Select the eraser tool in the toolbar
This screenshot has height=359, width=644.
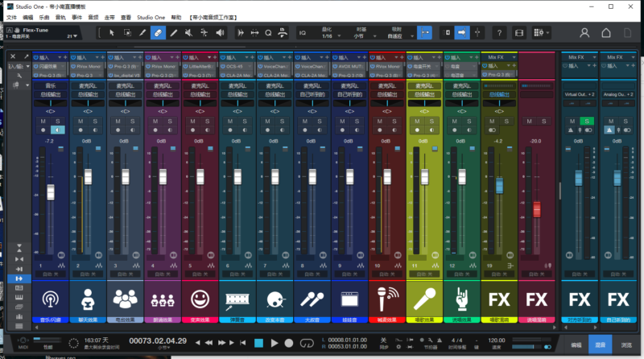[158, 33]
